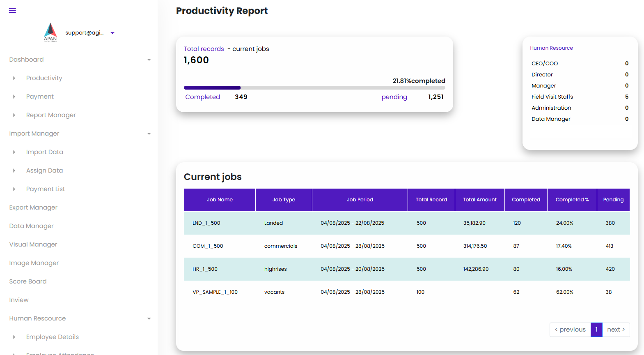Click the completion progress bar

[x=314, y=88]
